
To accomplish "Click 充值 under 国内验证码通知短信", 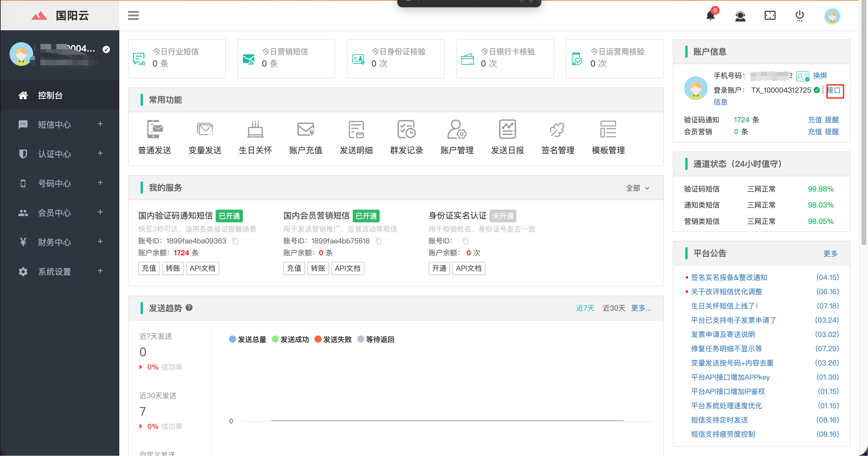I will coord(149,268).
